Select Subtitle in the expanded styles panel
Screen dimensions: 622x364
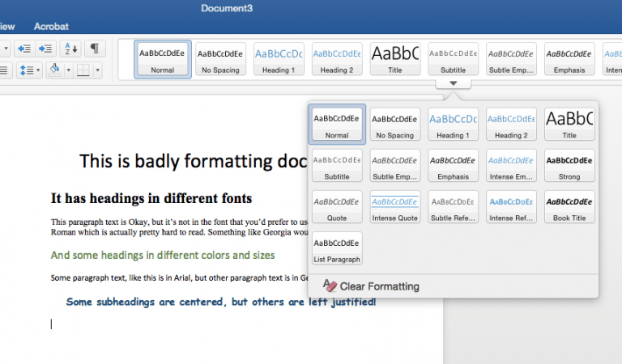(337, 166)
